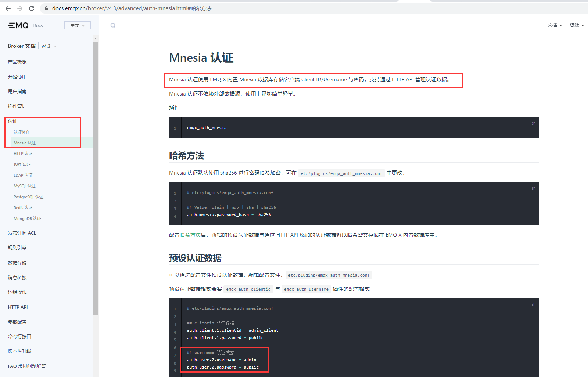Click the 哈希方法 section heading
This screenshot has width=588, height=377.
(x=186, y=156)
